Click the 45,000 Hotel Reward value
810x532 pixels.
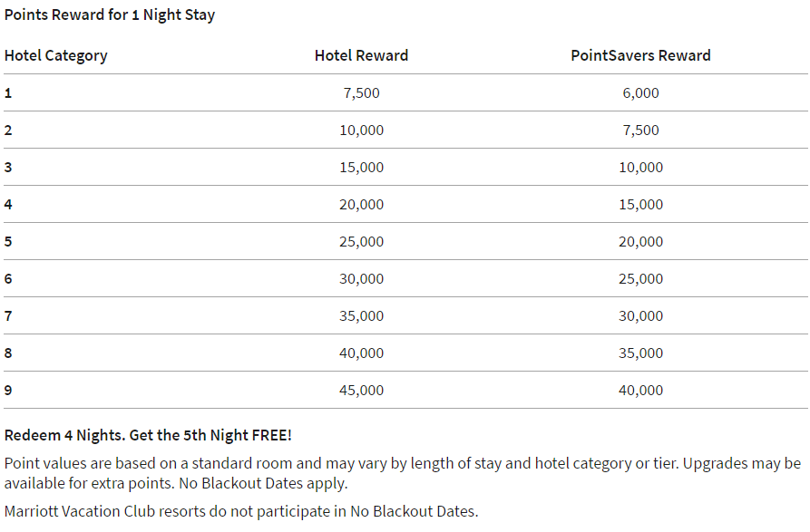(362, 390)
